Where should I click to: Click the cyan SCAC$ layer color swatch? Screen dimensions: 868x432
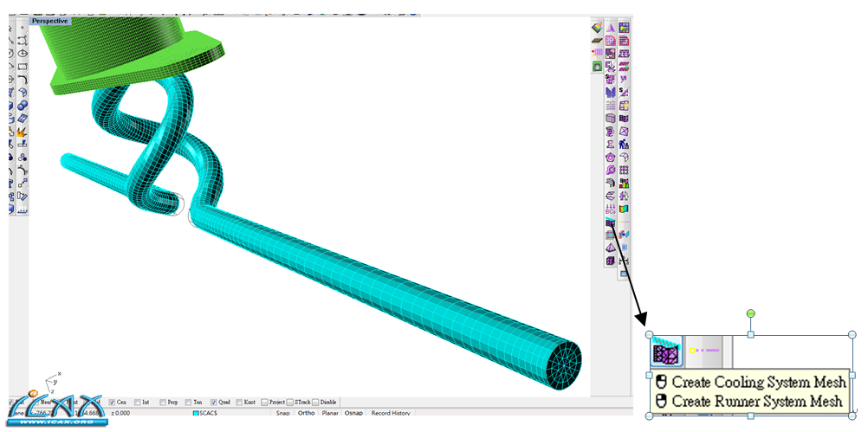click(x=196, y=413)
